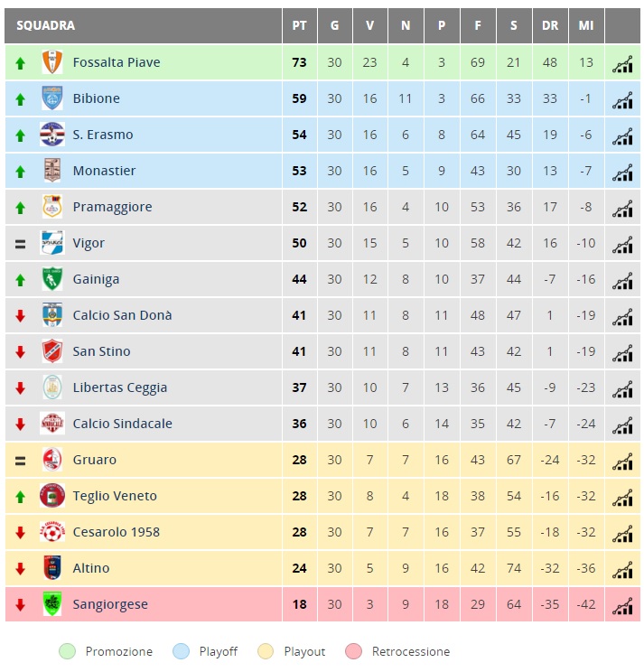Sort the table by PT column header
The height and width of the screenshot is (672, 644).
tap(299, 25)
